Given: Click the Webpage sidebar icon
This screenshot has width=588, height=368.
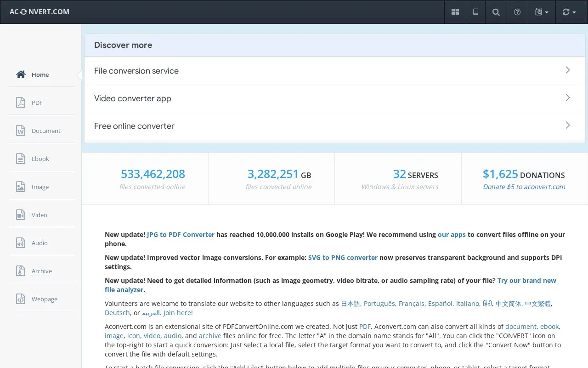Looking at the screenshot, I should [x=21, y=299].
